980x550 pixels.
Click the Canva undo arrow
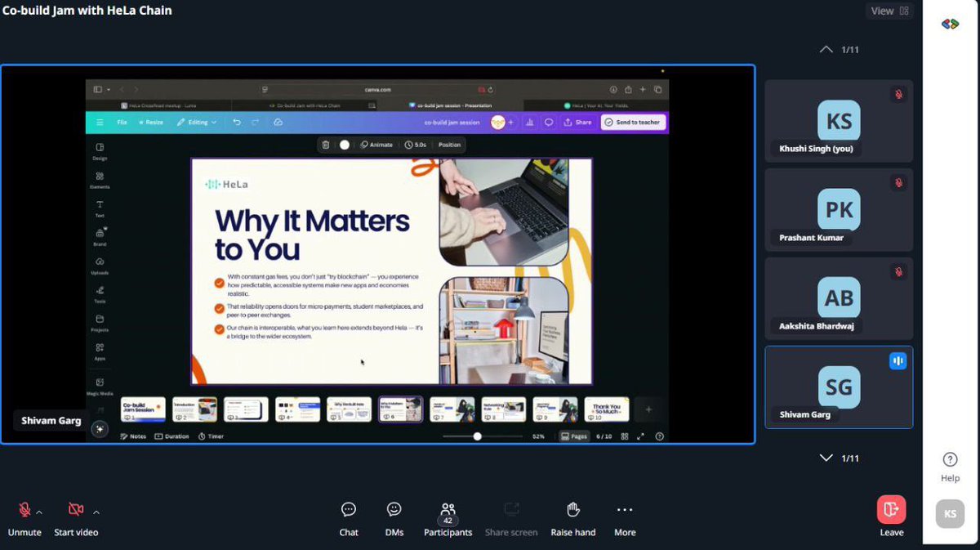click(x=237, y=123)
